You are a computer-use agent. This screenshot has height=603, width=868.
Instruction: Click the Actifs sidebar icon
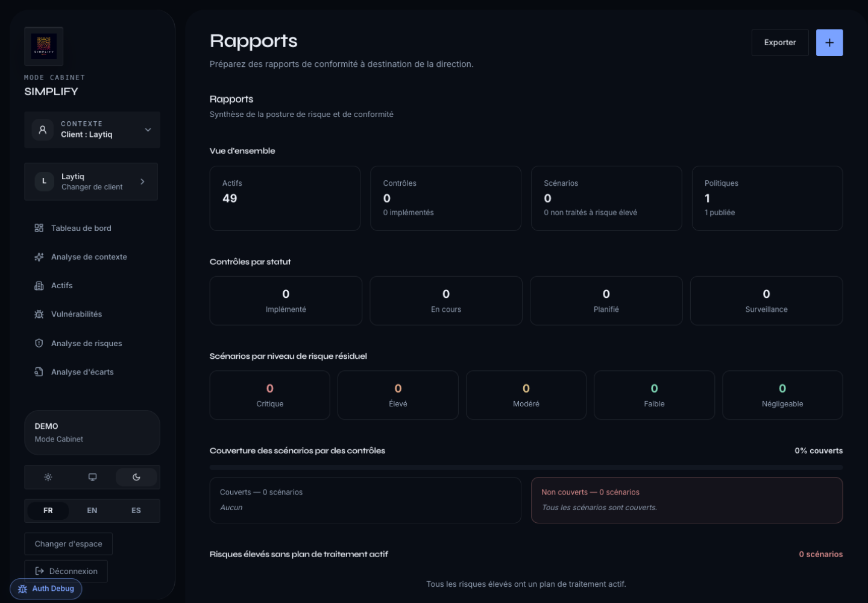pyautogui.click(x=39, y=286)
